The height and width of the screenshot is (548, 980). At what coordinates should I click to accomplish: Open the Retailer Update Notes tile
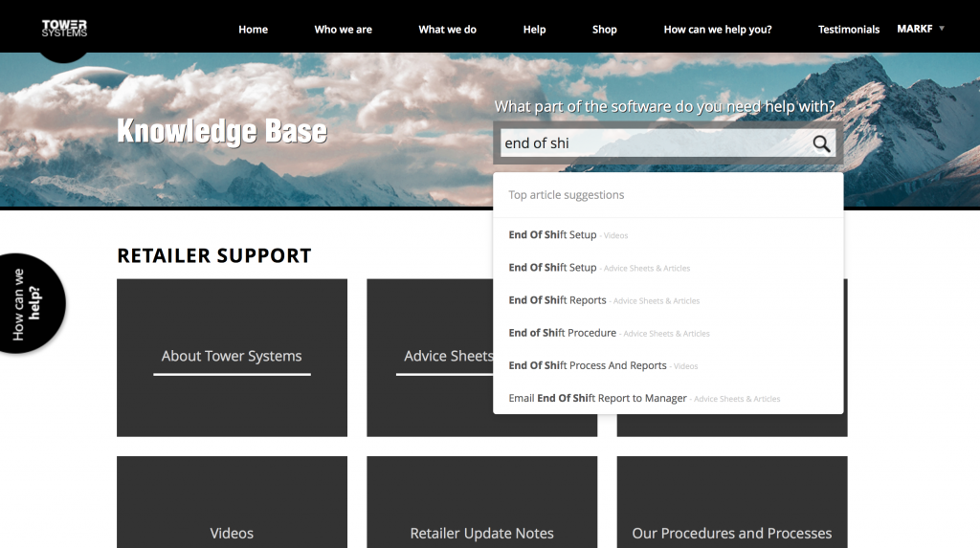tap(482, 502)
